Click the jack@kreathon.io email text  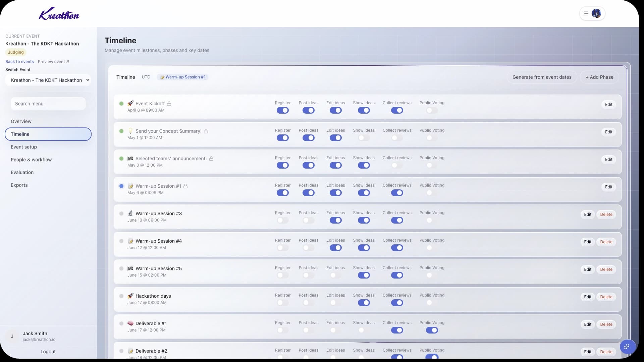click(39, 340)
